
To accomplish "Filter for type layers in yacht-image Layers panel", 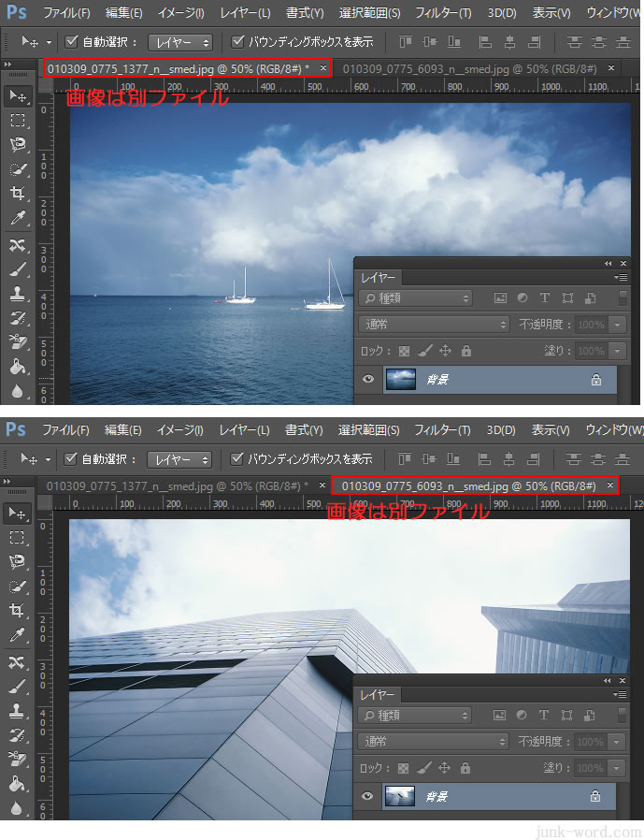I will tap(544, 297).
